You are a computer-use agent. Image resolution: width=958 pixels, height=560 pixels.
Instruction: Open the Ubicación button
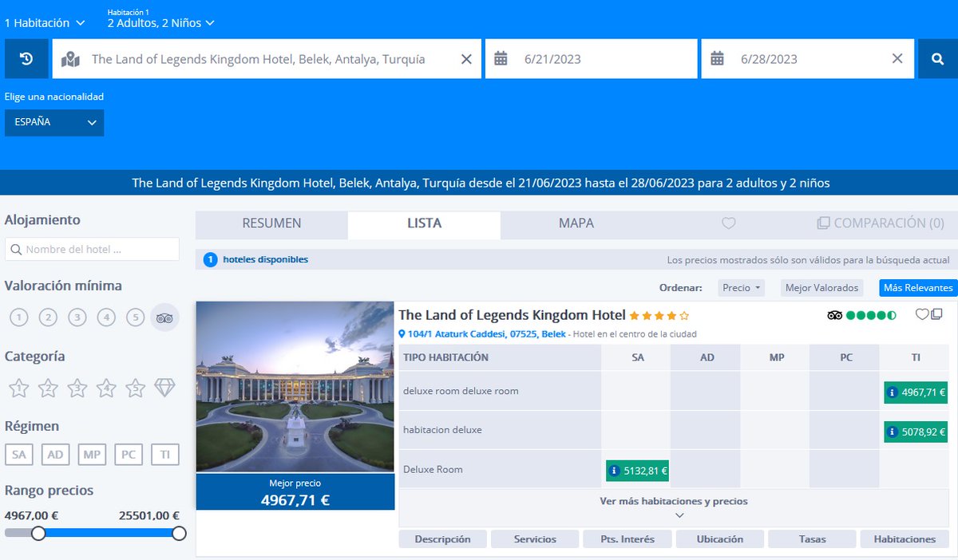tap(719, 539)
